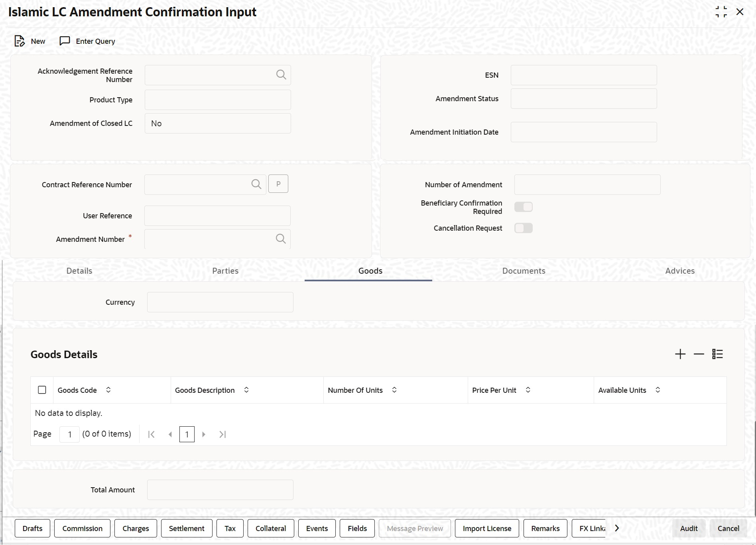The width and height of the screenshot is (756, 545).
Task: Sort by Available Units column
Action: pos(658,390)
